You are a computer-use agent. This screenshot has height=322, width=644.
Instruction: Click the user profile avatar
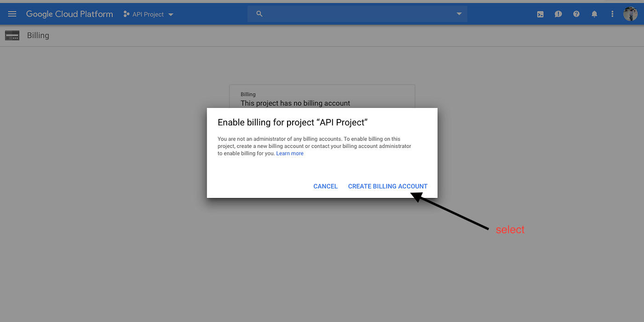click(630, 14)
